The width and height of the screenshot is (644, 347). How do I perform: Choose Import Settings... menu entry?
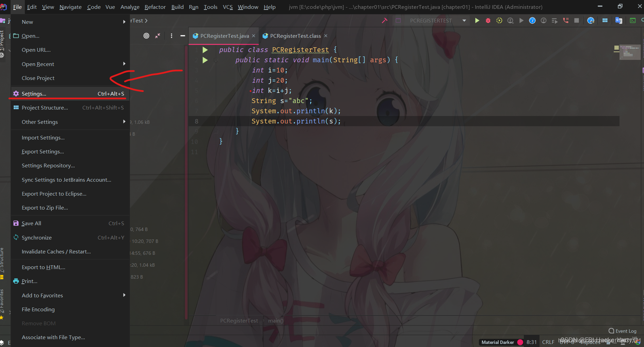(70, 137)
